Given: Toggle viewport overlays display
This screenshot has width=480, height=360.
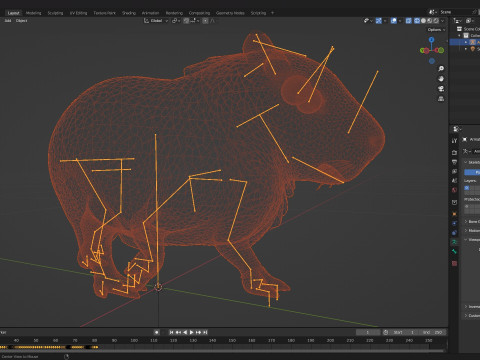Looking at the screenshot, I should 394,21.
